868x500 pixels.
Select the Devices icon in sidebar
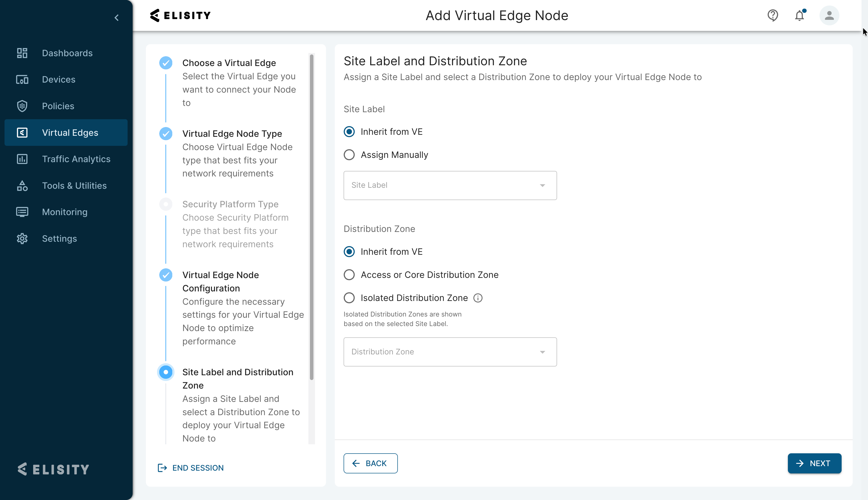pyautogui.click(x=22, y=79)
